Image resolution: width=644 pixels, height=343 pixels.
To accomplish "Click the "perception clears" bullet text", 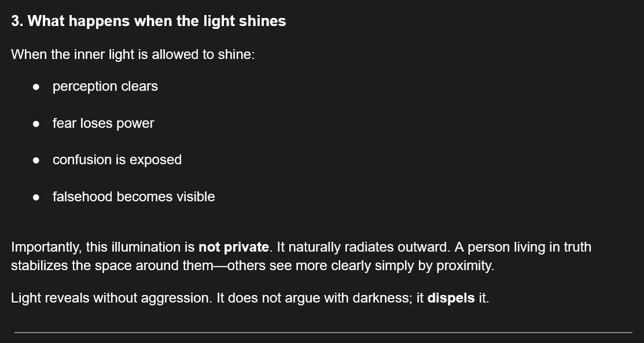I will [105, 86].
